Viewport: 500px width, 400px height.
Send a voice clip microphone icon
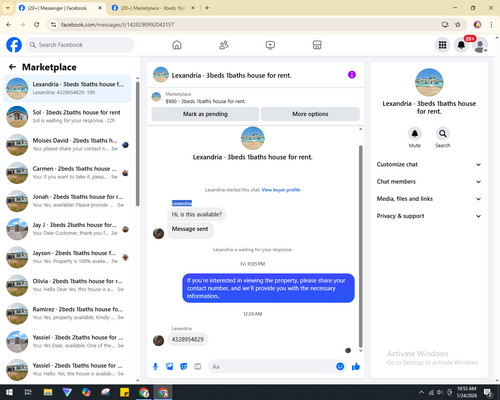coord(155,367)
